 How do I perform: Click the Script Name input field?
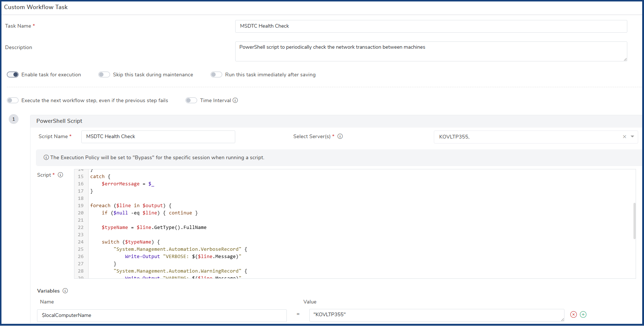click(158, 137)
